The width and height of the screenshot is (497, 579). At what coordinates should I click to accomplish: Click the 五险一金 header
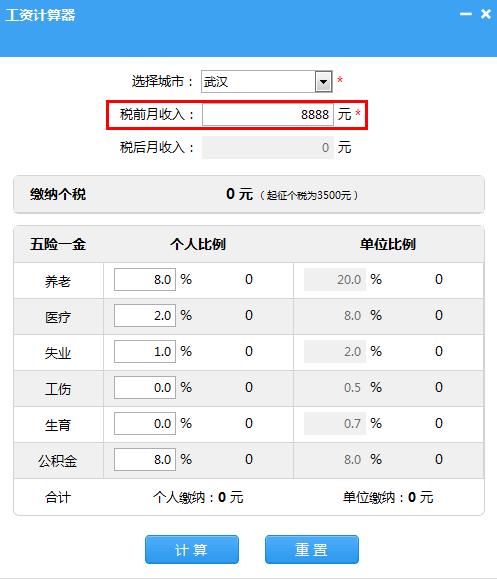tap(58, 244)
